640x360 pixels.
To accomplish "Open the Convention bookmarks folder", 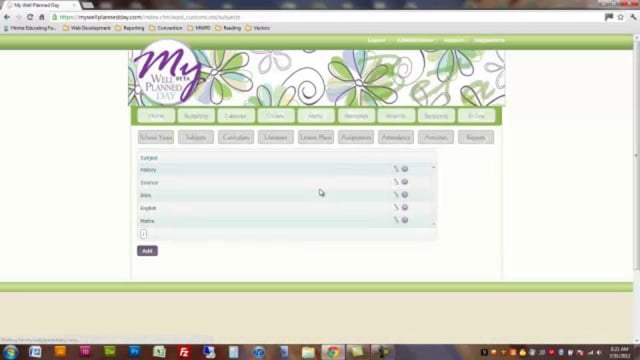I will click(166, 28).
